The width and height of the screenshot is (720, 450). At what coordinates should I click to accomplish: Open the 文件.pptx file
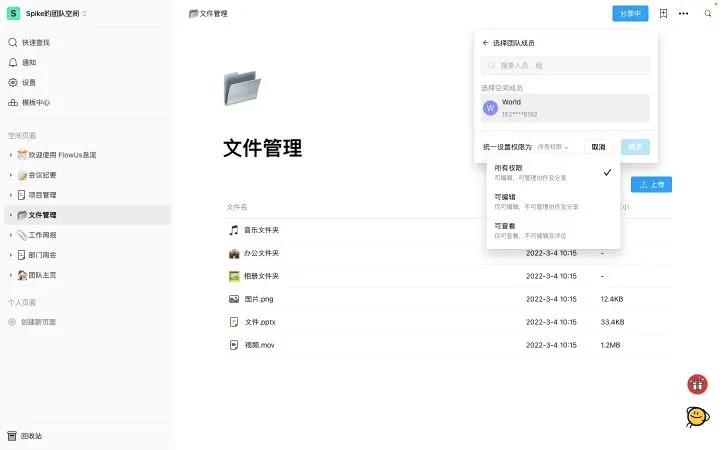[x=448, y=322]
